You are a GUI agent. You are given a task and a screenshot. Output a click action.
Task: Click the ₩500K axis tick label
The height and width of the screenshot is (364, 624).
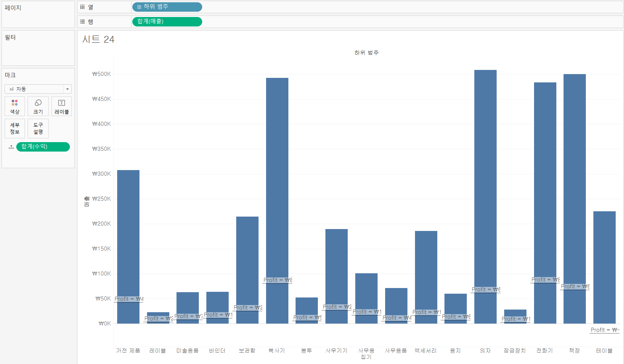[x=102, y=74]
